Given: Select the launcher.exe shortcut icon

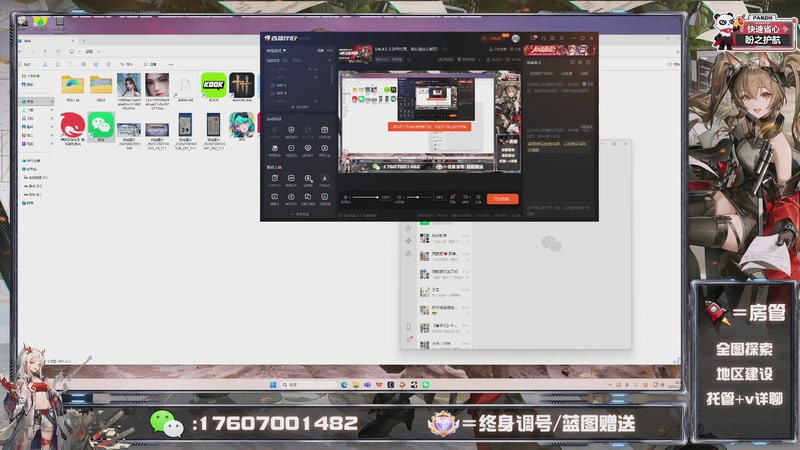Looking at the screenshot, I should click(242, 85).
